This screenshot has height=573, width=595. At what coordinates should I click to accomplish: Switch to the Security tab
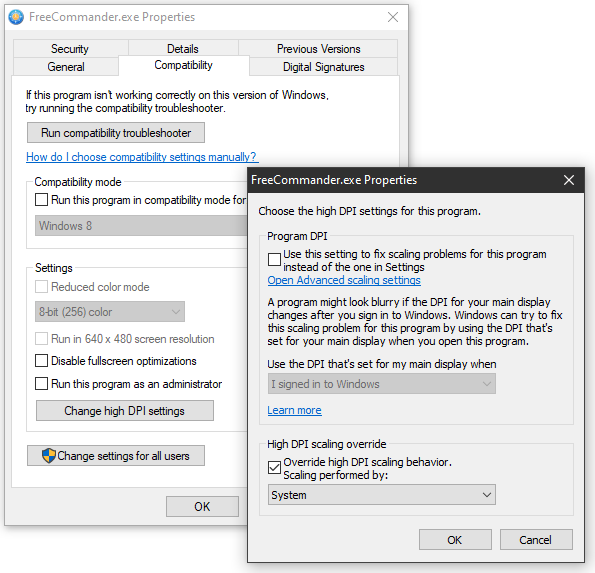(70, 49)
